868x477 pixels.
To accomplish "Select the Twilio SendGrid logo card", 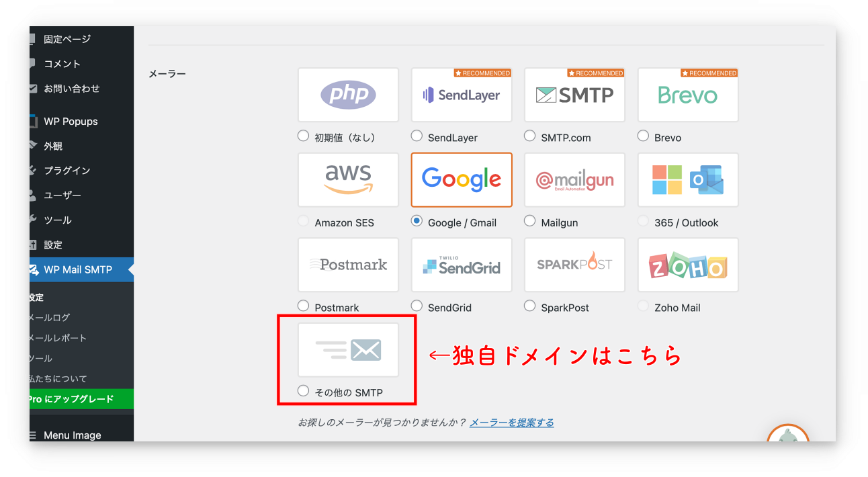I will tap(462, 265).
